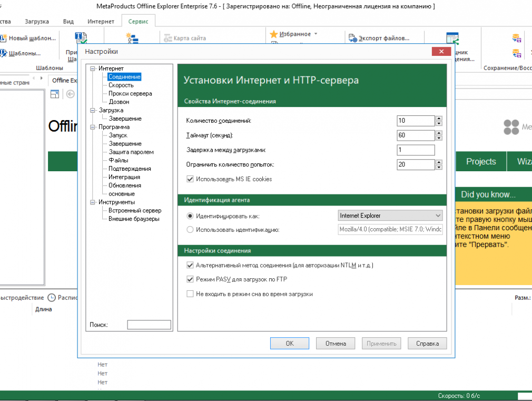Open the Избранное dropdown arrow
Viewport: 532px width, 401px height.
point(316,34)
